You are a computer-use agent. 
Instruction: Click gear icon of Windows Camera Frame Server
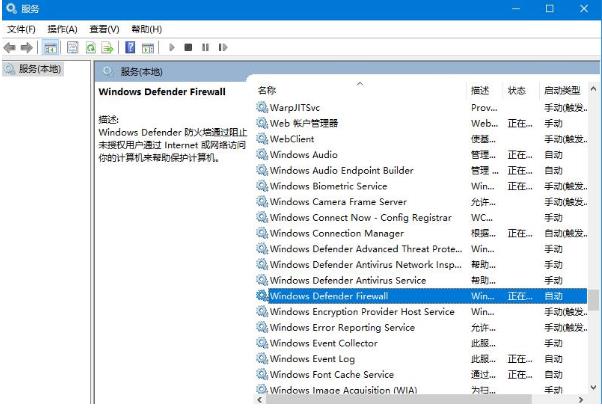pos(262,202)
